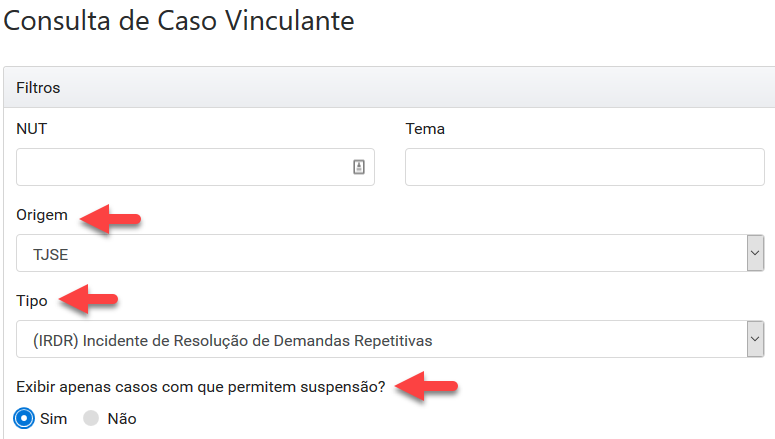The width and height of the screenshot is (775, 439).
Task: Click the NUT field label
Action: pyautogui.click(x=32, y=129)
